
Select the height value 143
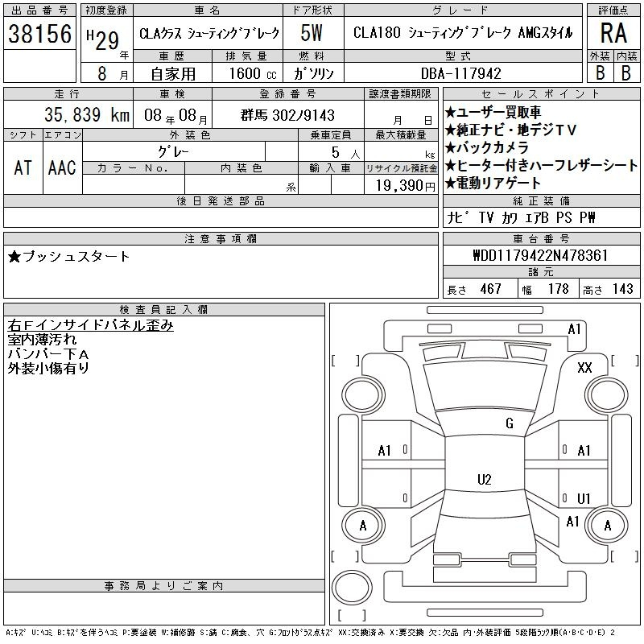[x=623, y=289]
